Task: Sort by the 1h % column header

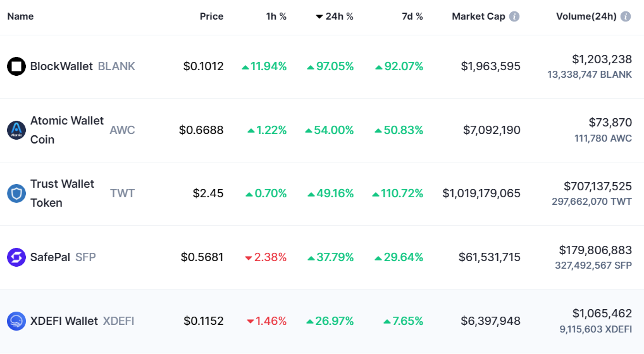Action: point(276,16)
